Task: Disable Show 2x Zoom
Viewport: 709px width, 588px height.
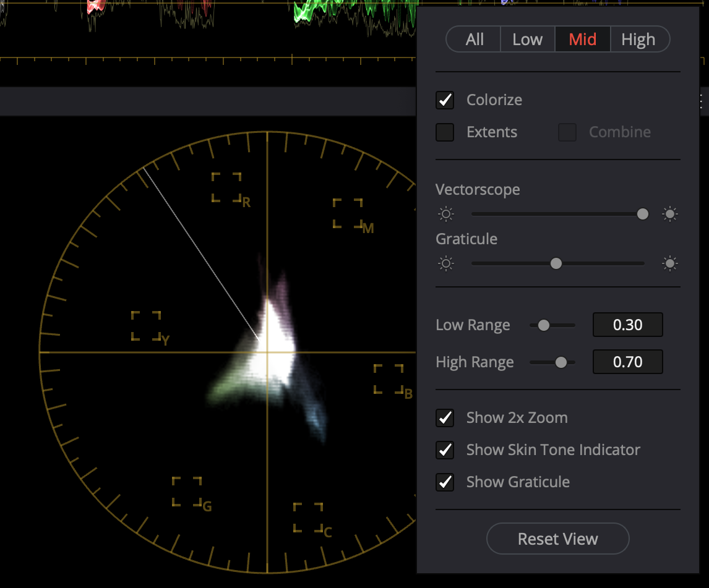Action: point(445,417)
